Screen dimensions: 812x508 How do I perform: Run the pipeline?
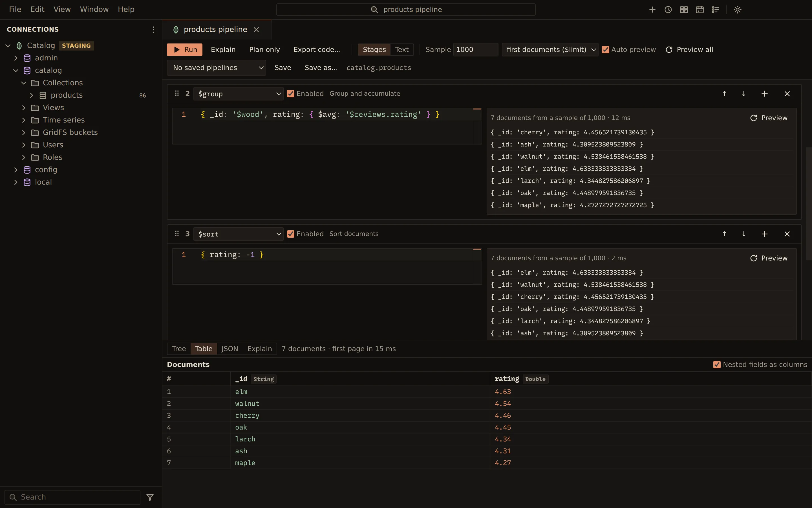point(185,50)
